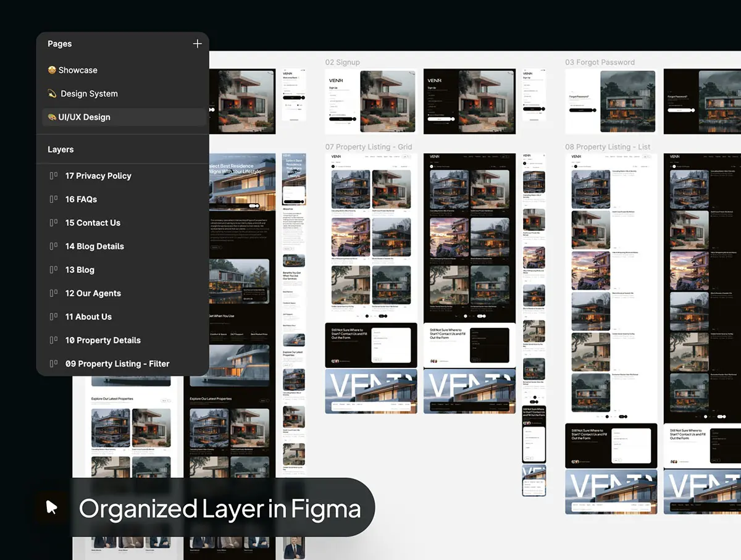Viewport: 741px width, 560px height.
Task: Open the Showcase page
Action: 78,70
